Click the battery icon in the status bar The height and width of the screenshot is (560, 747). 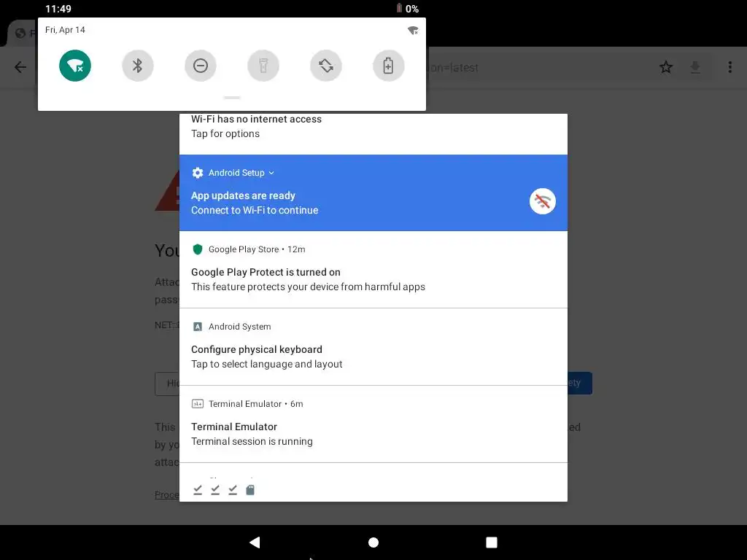(399, 8)
